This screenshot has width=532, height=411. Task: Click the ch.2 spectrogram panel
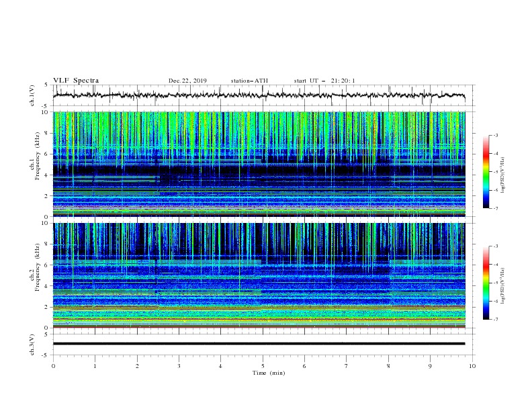259,275
